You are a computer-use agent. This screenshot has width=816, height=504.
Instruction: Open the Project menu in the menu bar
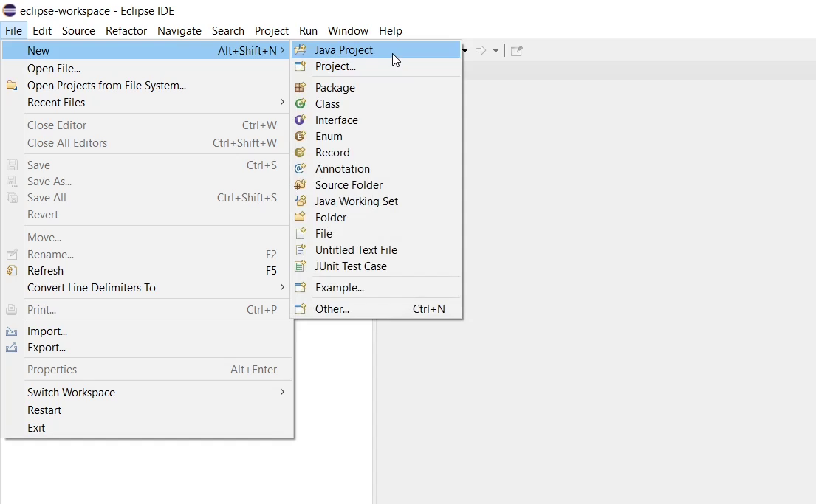(x=272, y=31)
